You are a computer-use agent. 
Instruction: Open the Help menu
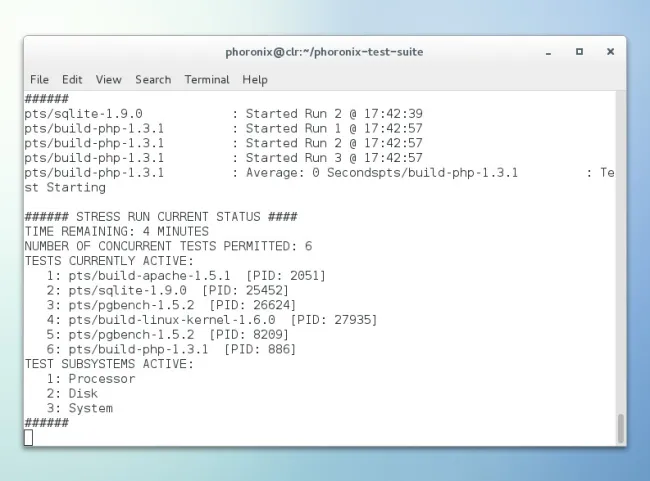[255, 80]
